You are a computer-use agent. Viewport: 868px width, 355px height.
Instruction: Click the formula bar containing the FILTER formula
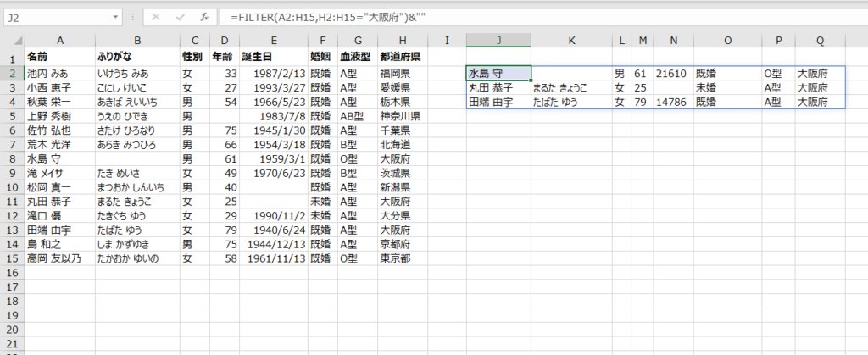point(509,16)
